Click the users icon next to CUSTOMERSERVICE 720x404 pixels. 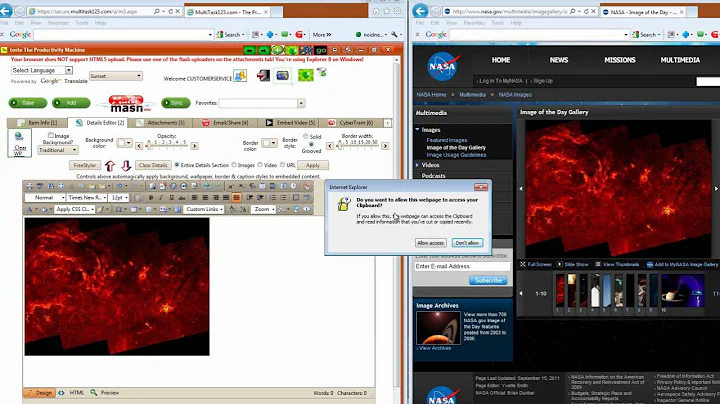pos(240,76)
